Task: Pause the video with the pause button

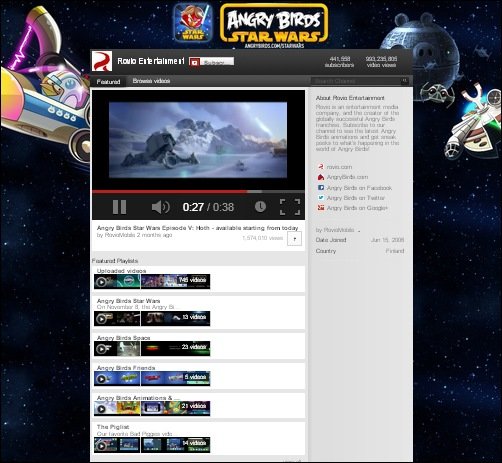Action: pos(119,207)
